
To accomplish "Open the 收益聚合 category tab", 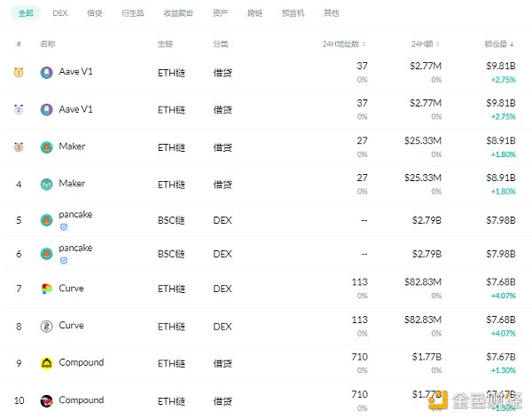I will tap(176, 13).
